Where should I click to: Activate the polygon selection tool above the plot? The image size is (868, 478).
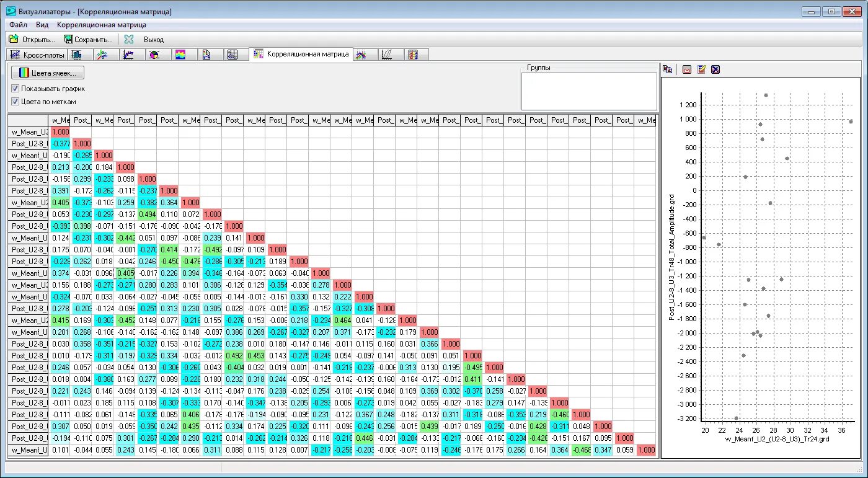(687, 69)
